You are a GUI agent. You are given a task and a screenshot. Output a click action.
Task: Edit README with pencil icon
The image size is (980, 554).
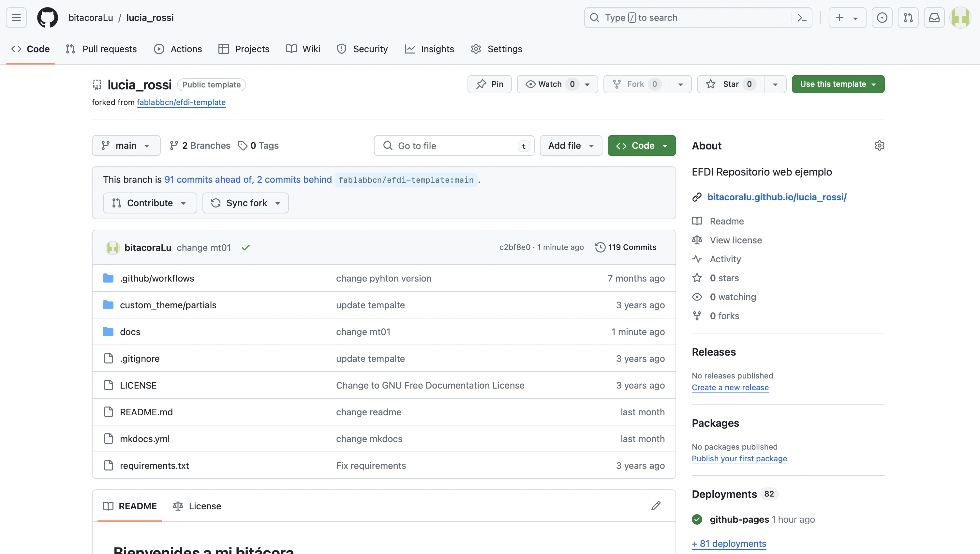coord(656,506)
